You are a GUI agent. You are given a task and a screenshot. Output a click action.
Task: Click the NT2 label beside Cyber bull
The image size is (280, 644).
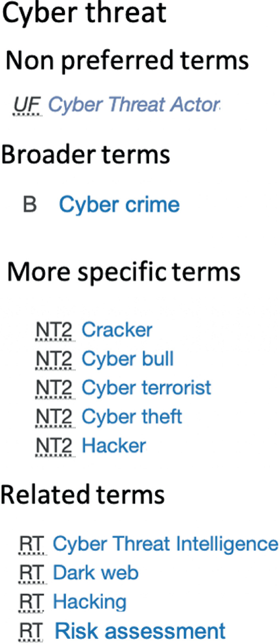tap(54, 359)
